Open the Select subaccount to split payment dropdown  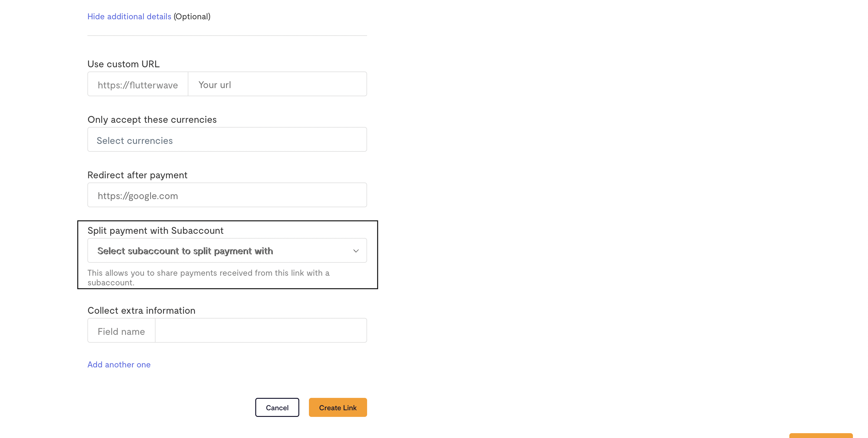click(219, 251)
